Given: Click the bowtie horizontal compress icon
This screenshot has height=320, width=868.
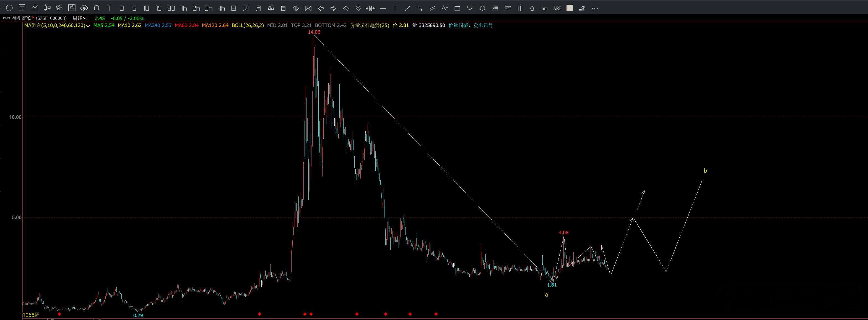Looking at the screenshot, I should click(x=308, y=8).
